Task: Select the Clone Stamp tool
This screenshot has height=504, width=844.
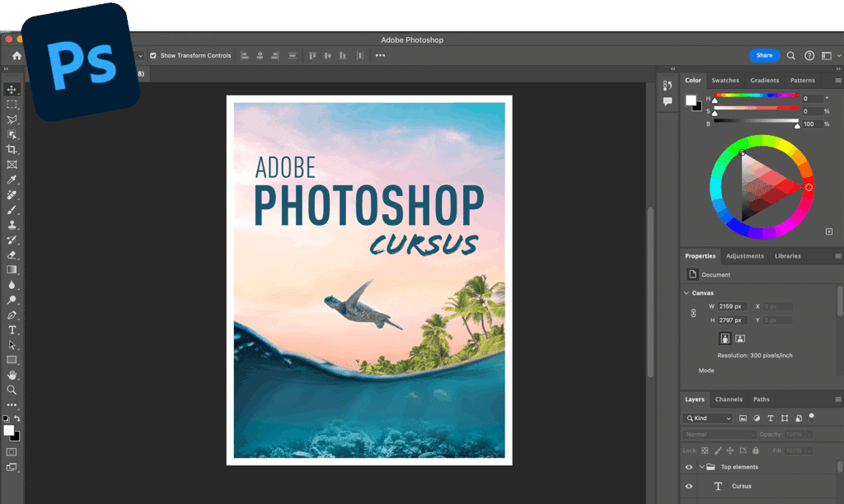Action: click(12, 225)
